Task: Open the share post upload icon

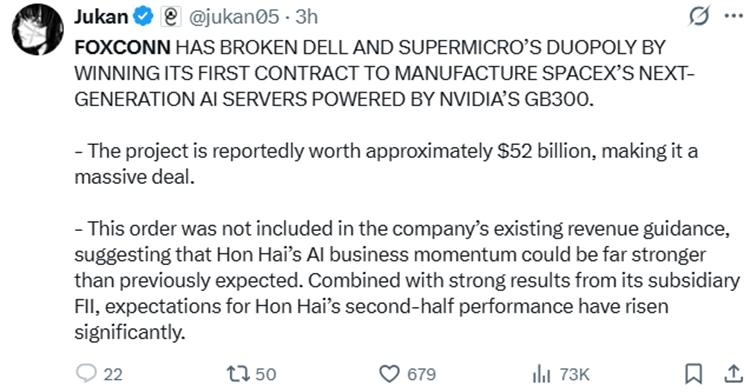Action: 733,374
